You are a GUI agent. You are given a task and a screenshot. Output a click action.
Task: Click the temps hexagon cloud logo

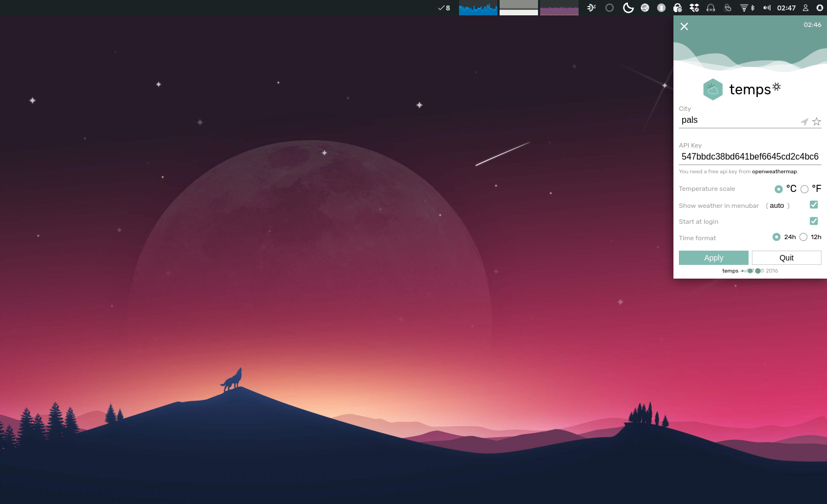(x=712, y=89)
